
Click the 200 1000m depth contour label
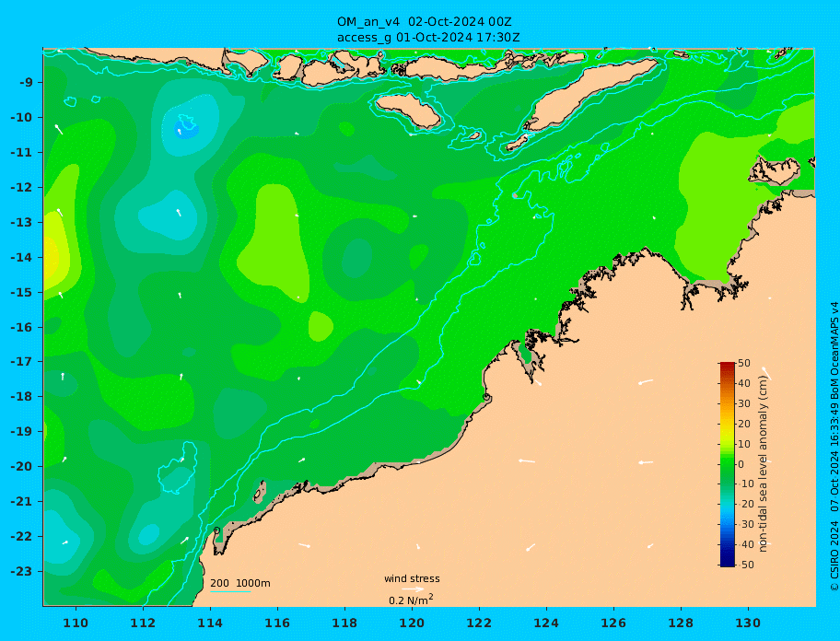coord(240,583)
